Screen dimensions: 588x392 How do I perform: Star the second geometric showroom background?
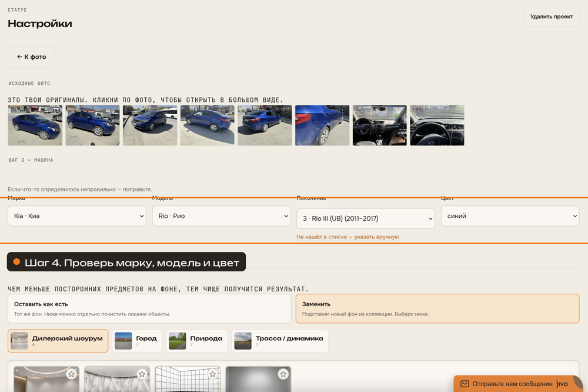142,374
